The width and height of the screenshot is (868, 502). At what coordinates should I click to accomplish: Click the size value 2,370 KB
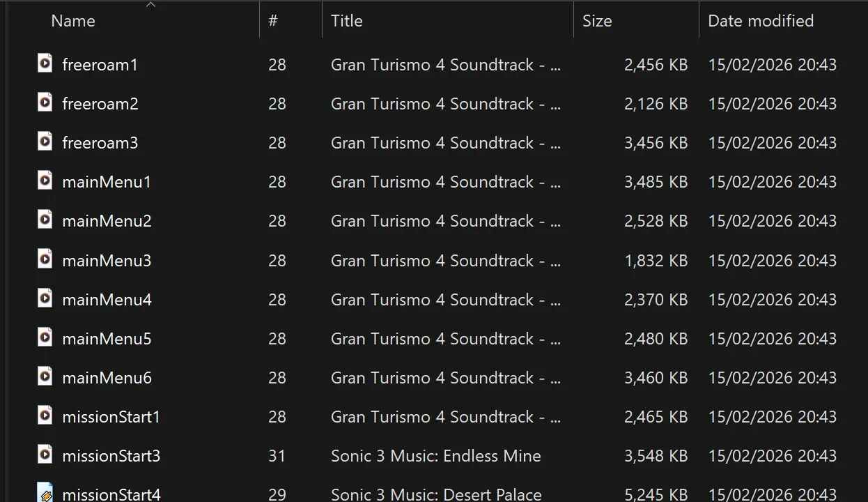(x=656, y=300)
